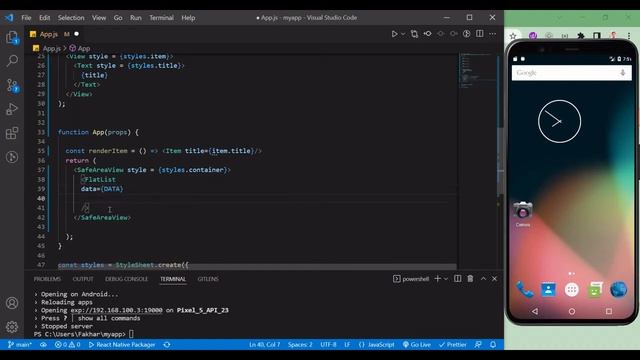Open the Run menu
The width and height of the screenshot is (640, 360).
(136, 18)
